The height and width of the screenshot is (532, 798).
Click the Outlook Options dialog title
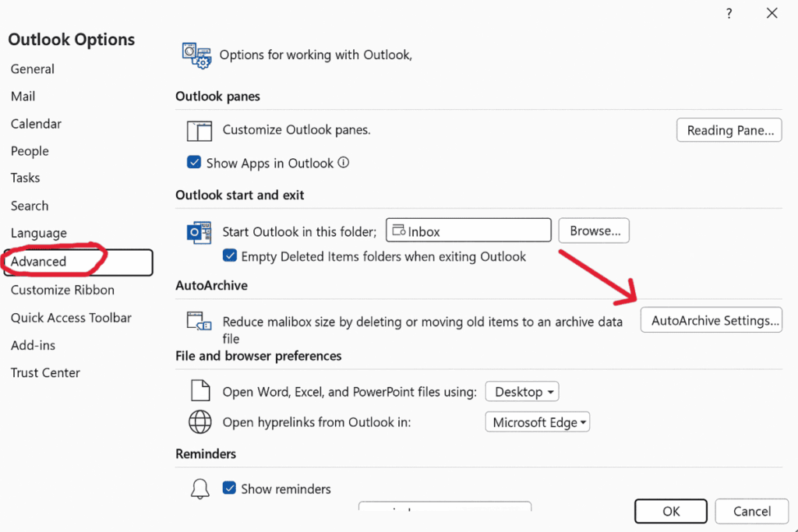tap(71, 40)
